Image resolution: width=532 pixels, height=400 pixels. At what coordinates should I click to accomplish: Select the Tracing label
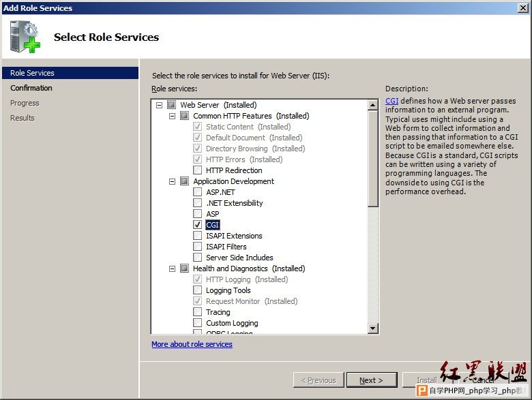click(x=218, y=312)
